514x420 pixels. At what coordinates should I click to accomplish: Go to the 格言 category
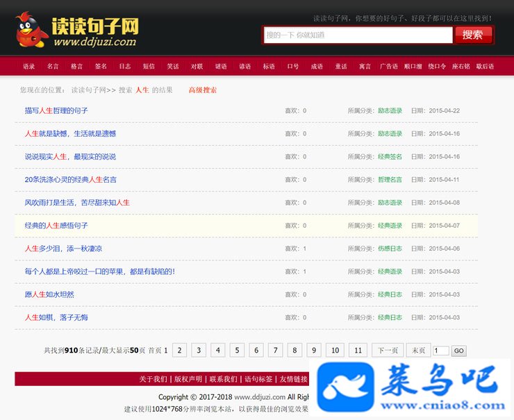(76, 66)
